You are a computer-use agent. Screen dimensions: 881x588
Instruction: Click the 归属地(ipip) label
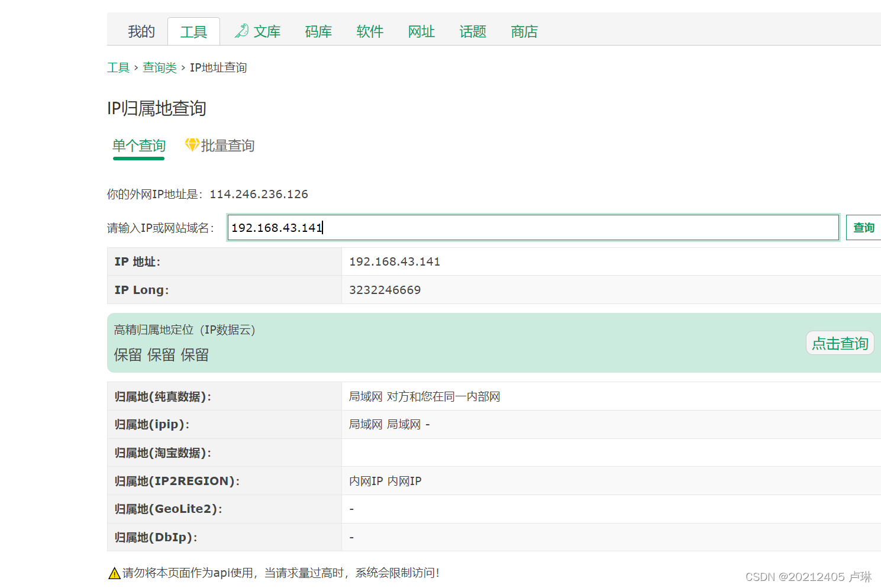click(x=151, y=424)
